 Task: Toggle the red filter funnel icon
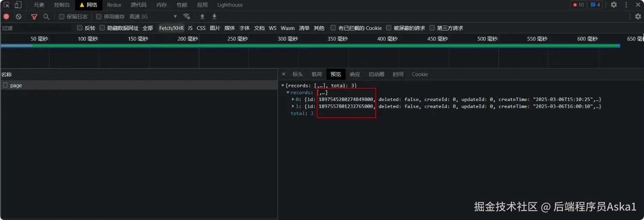click(x=34, y=17)
